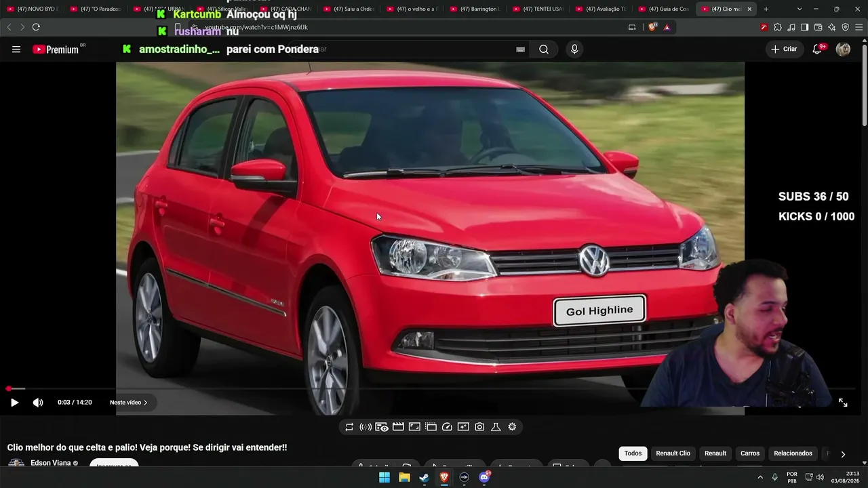The height and width of the screenshot is (488, 868).
Task: Go forward to the next page
Action: point(22,27)
